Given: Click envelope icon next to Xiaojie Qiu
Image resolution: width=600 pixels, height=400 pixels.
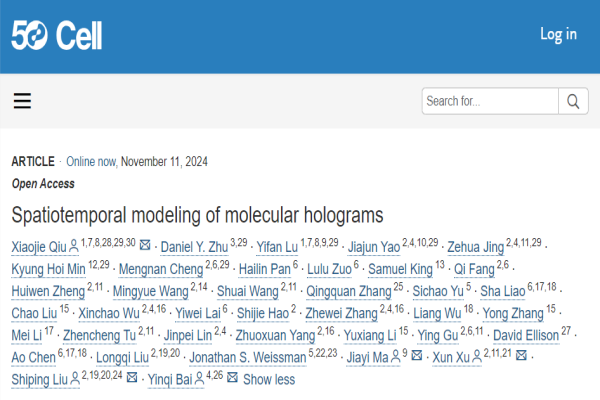Looking at the screenshot, I should point(145,245).
